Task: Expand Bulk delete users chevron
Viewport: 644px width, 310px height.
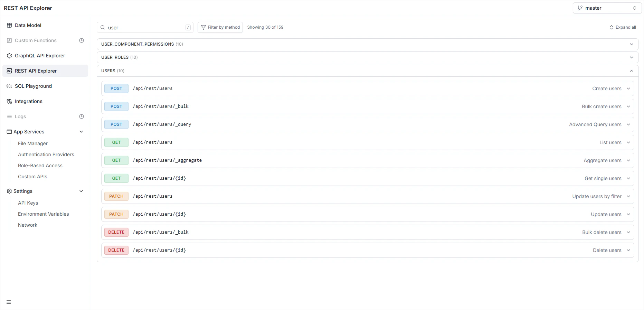Action: pos(628,232)
